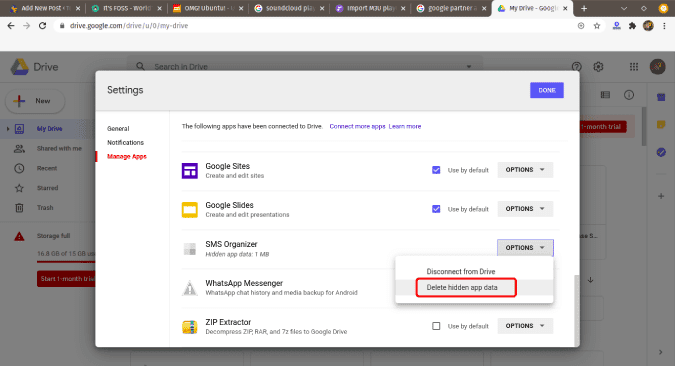Image resolution: width=675 pixels, height=366 pixels.
Task: Open Starred in Drive sidebar
Action: [47, 188]
